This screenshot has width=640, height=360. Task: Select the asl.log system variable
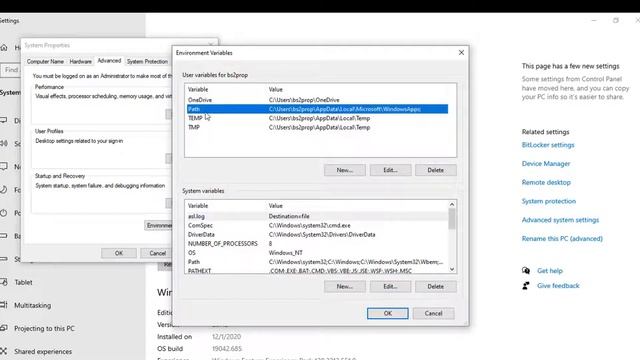coord(317,216)
